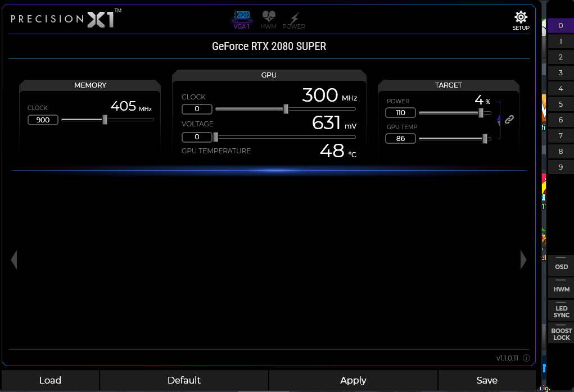
Task: Click the left arrow to show previous panel
Action: 13,259
